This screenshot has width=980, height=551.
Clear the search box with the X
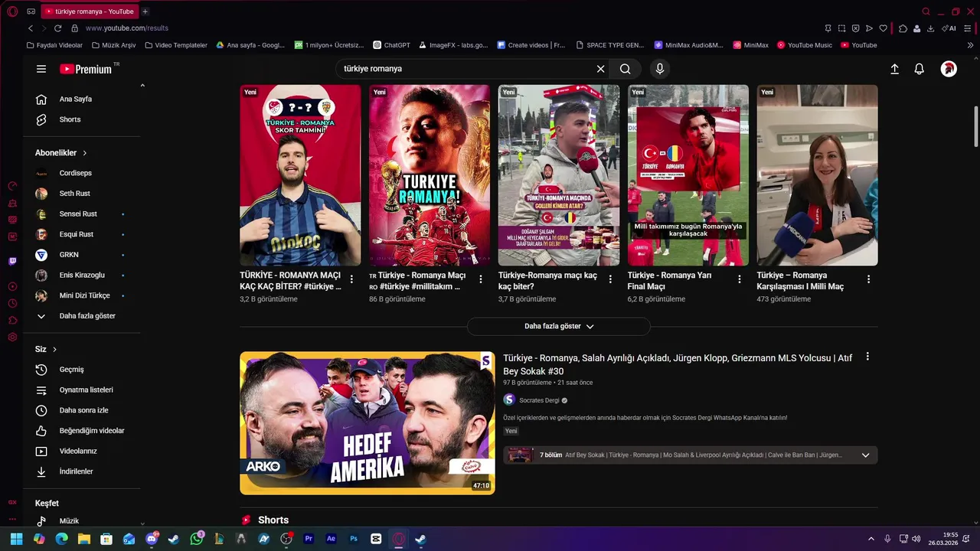click(x=601, y=69)
